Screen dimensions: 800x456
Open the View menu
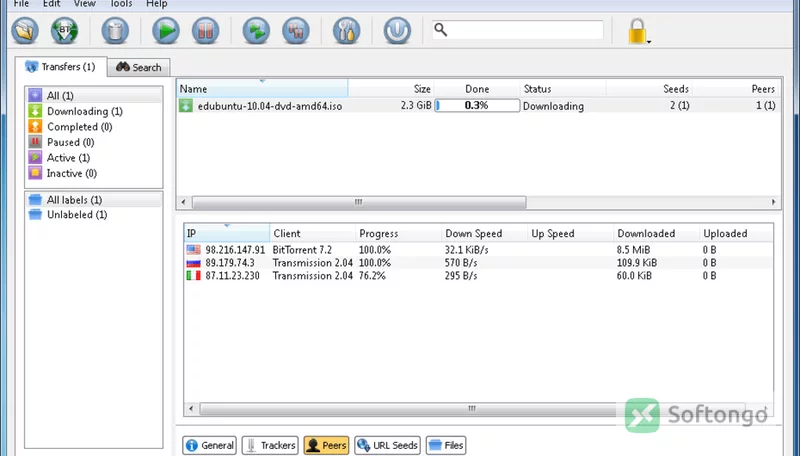click(x=84, y=4)
